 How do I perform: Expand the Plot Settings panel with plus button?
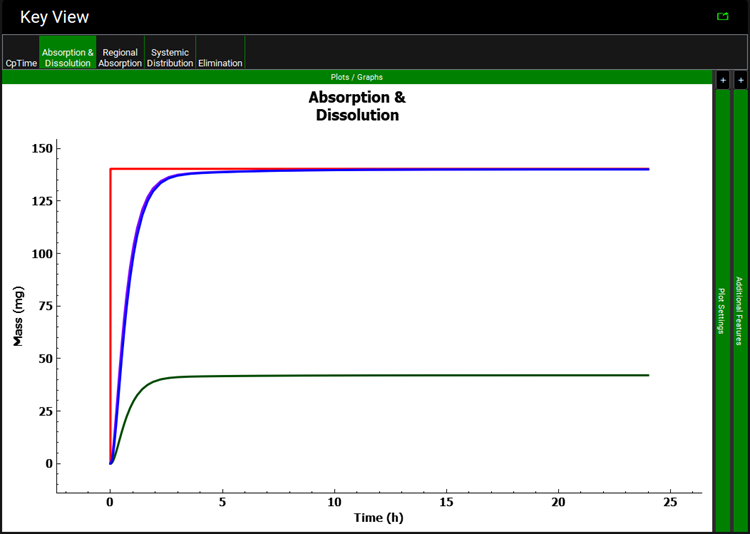tap(722, 79)
